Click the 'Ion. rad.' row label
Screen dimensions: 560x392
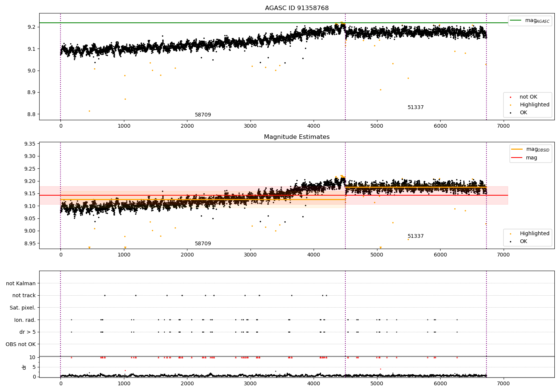coord(25,320)
